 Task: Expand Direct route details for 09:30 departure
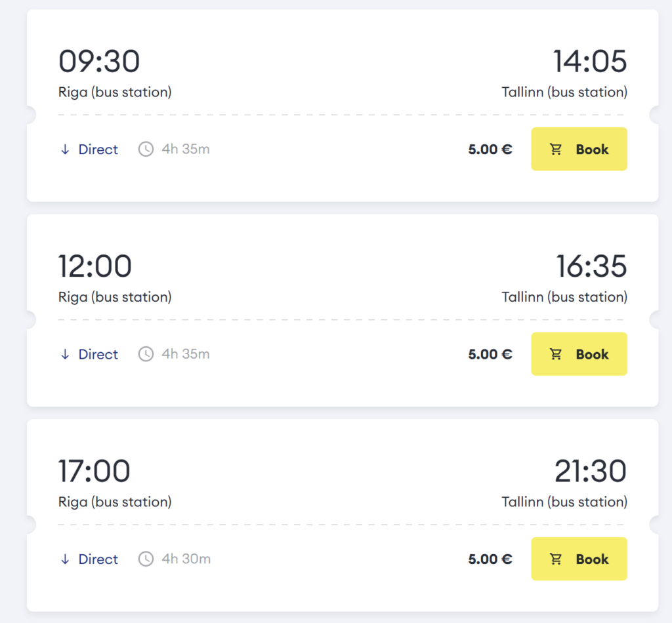click(x=89, y=150)
